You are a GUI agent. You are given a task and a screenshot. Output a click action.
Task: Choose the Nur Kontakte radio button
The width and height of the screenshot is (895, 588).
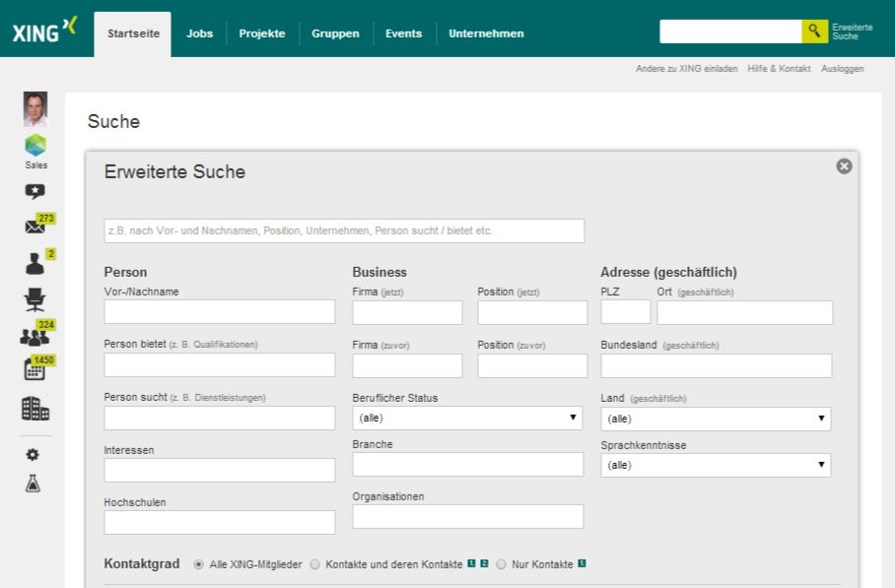(502, 564)
